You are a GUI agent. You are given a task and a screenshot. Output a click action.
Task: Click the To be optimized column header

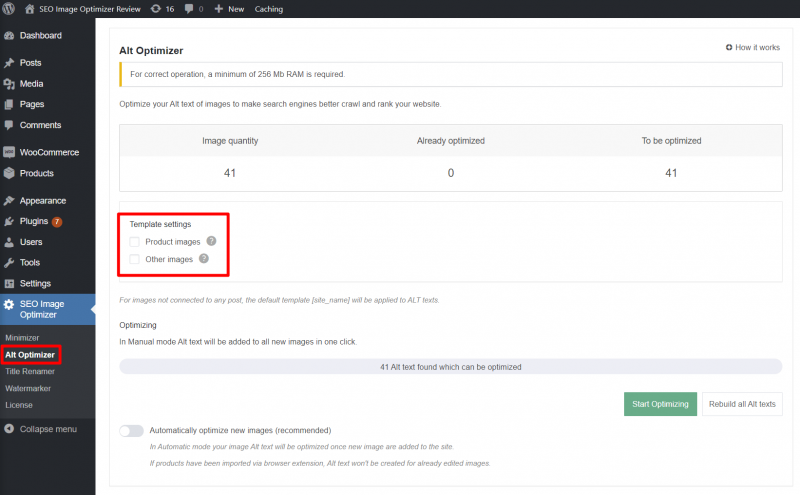(671, 141)
